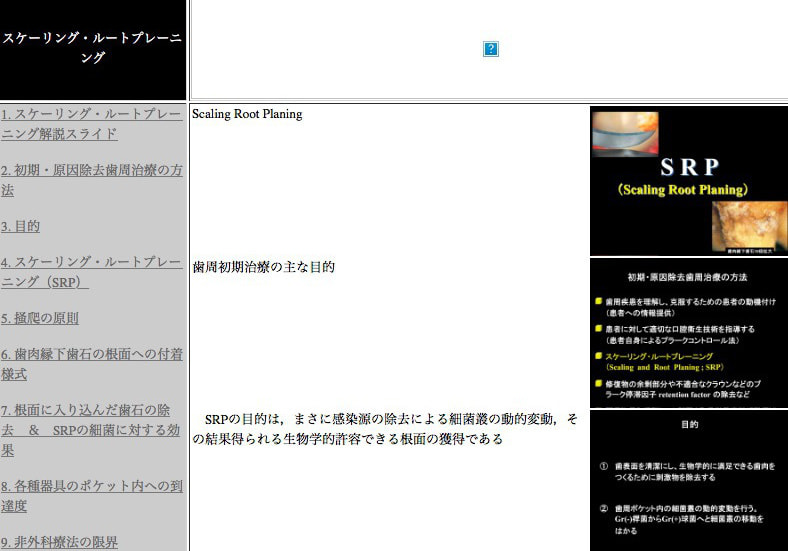
Task: Click the Scaling Root Planing caption text
Action: 247,114
